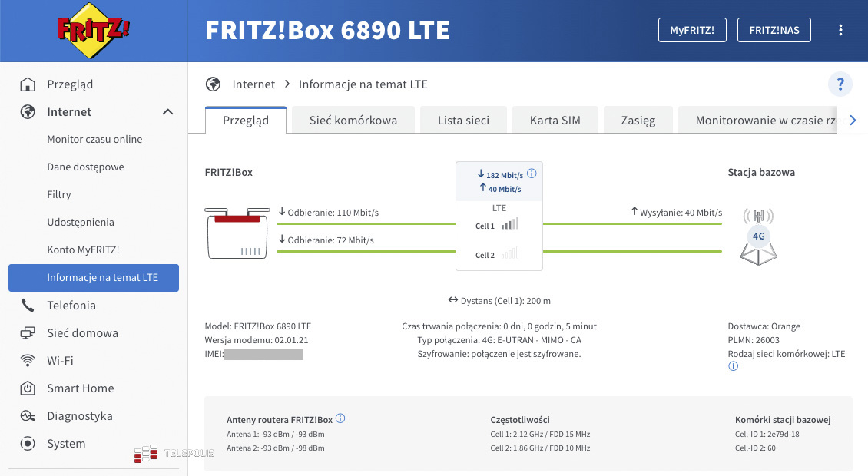Screen dimensions: 868x476
Task: Click the globe icon in breadcrumb
Action: click(x=214, y=84)
